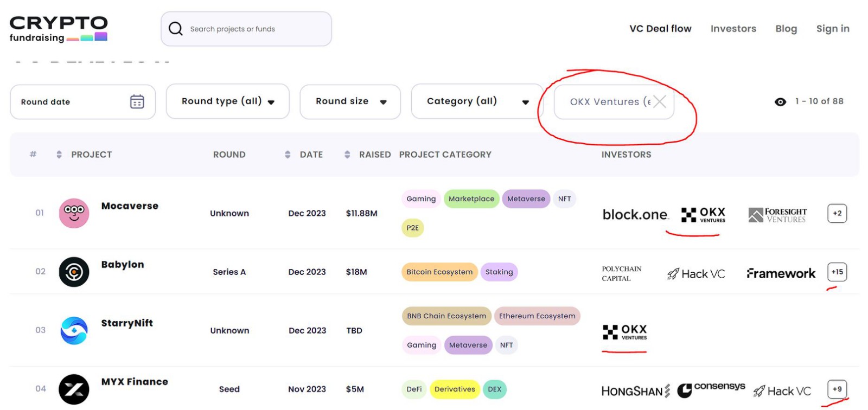Screen dimensions: 868x410
Task: Expand the Round type (all) dropdown
Action: 227,101
